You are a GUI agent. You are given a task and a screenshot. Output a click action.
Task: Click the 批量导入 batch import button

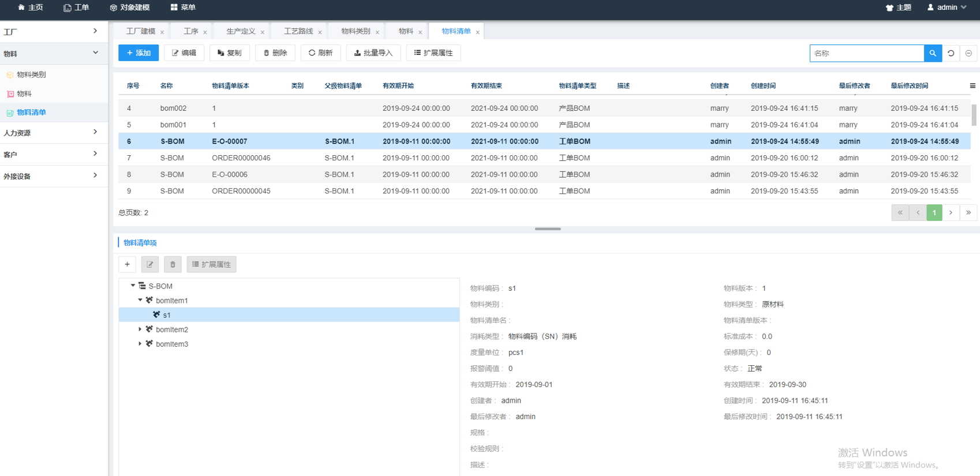pos(373,53)
